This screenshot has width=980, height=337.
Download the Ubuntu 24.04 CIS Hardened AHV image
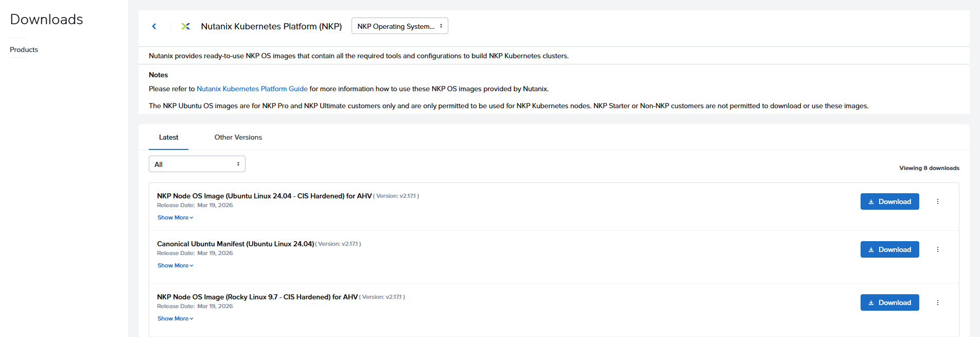click(890, 201)
